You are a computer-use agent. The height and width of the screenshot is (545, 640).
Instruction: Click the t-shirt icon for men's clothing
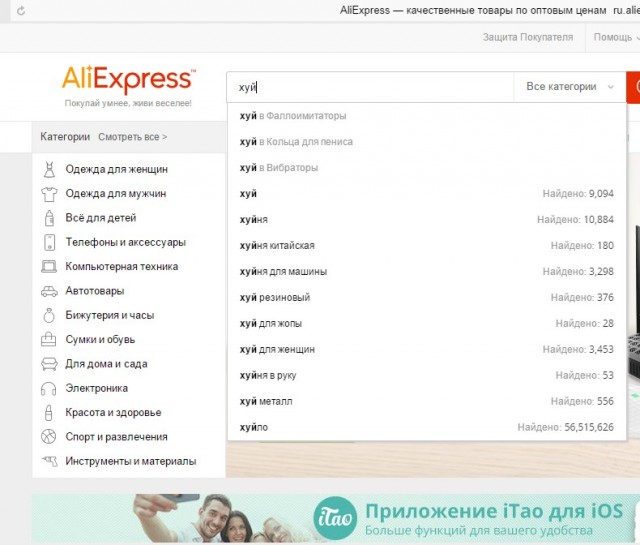pyautogui.click(x=49, y=194)
